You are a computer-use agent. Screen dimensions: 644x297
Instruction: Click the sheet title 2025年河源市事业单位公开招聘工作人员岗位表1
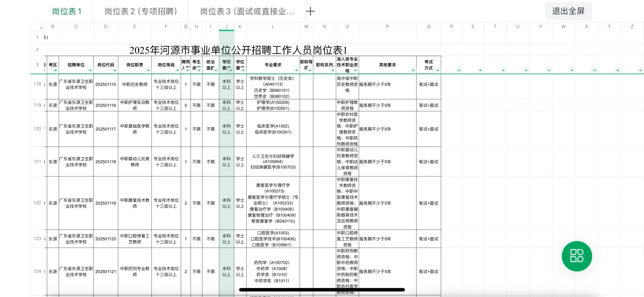click(238, 50)
